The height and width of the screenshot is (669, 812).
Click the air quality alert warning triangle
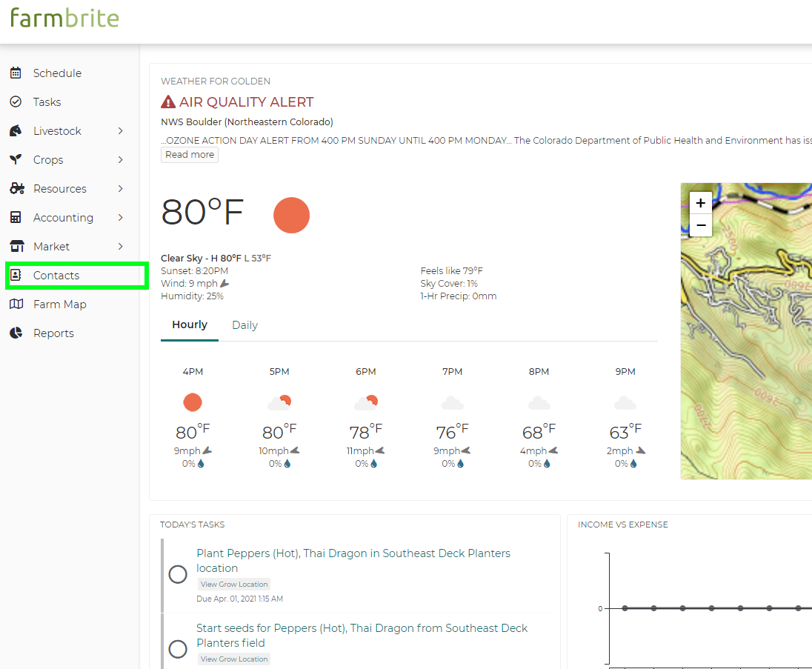tap(168, 102)
